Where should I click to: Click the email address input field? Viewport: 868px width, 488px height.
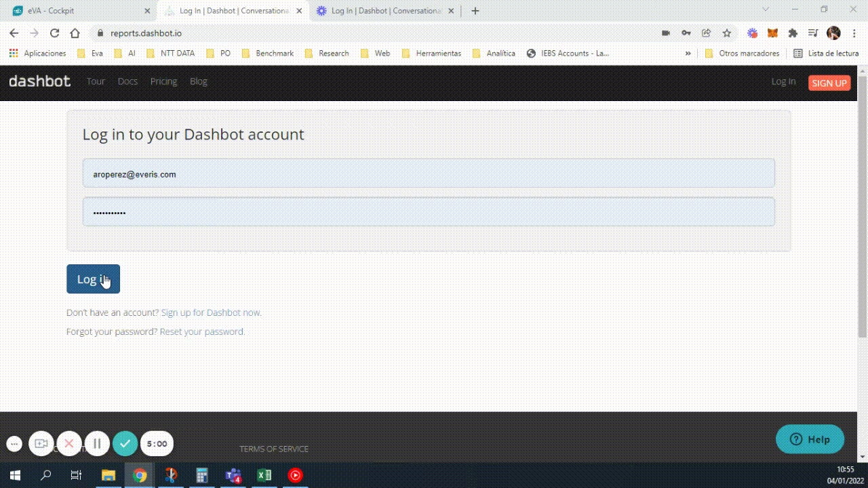point(429,174)
